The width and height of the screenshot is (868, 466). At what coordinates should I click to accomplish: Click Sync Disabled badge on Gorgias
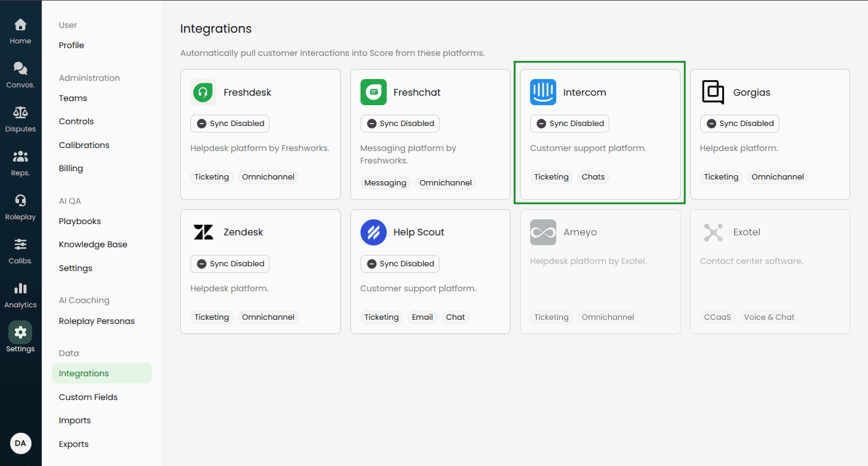(739, 124)
